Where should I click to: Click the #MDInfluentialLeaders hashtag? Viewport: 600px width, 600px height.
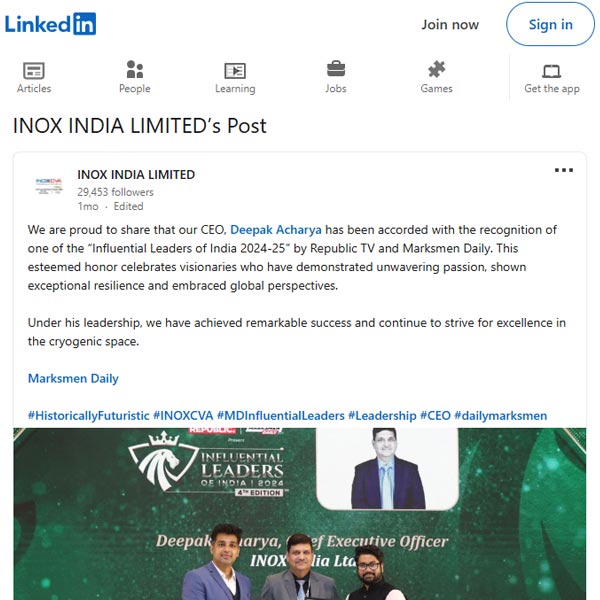(x=280, y=416)
